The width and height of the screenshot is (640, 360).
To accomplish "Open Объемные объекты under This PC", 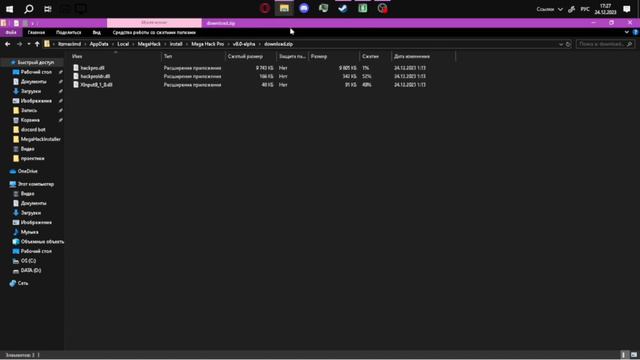I will (x=42, y=242).
